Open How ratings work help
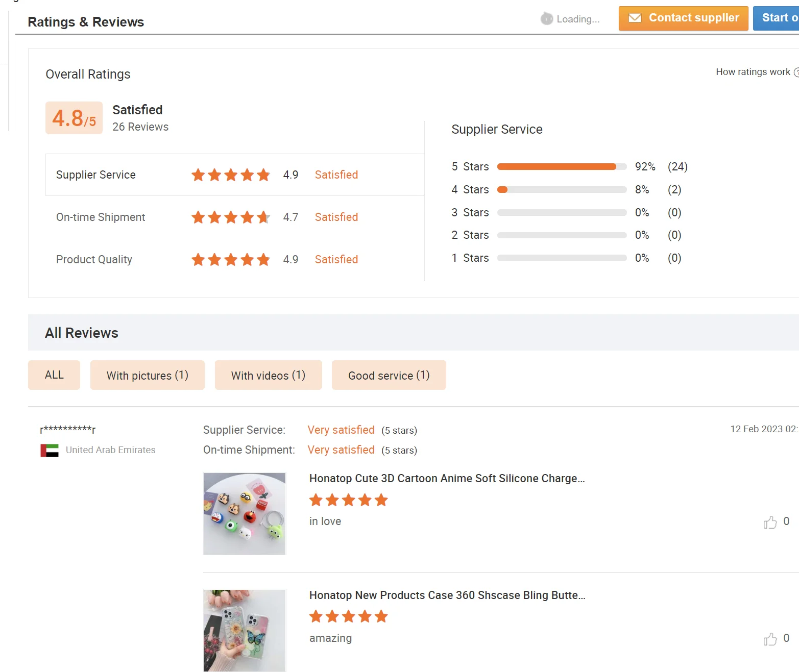 point(757,72)
